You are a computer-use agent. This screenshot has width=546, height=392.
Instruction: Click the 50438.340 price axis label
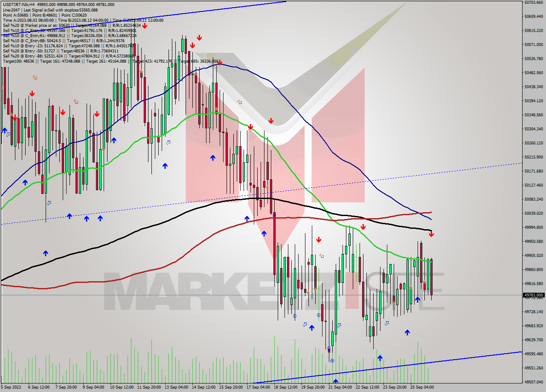click(x=534, y=86)
